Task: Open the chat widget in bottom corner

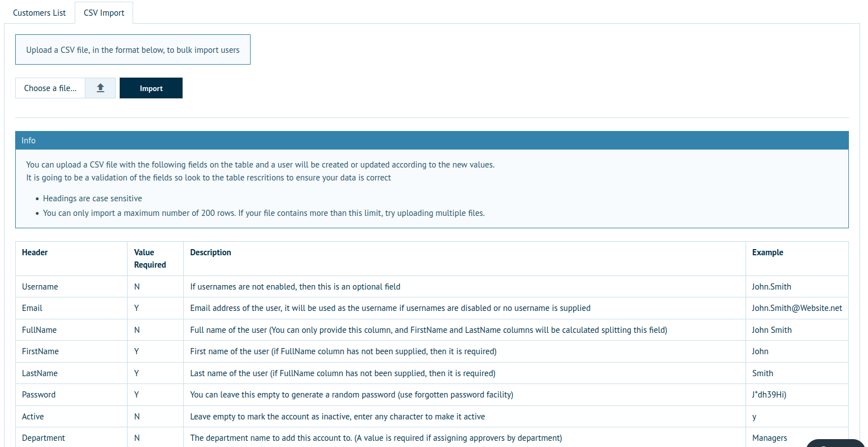Action: pos(835,443)
